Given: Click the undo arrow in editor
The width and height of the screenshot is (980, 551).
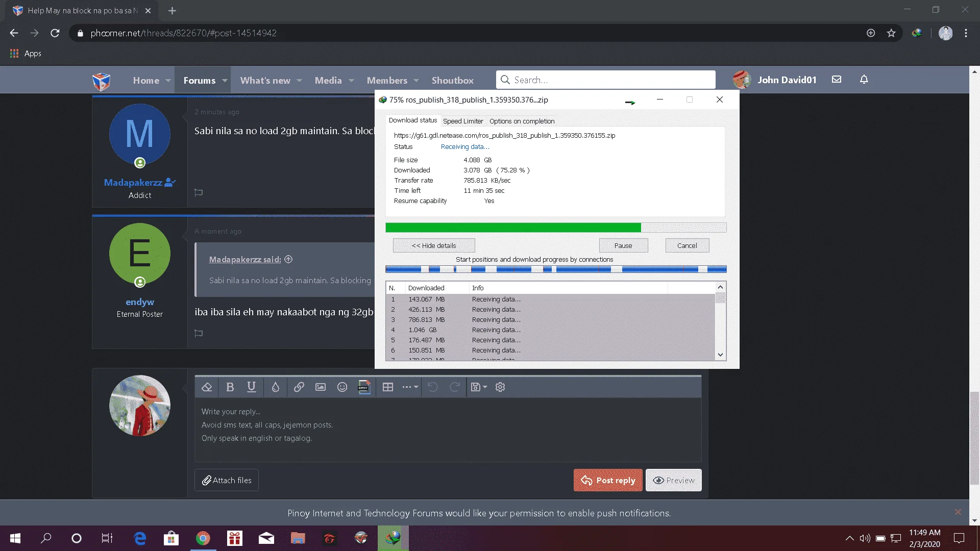Looking at the screenshot, I should tap(432, 387).
